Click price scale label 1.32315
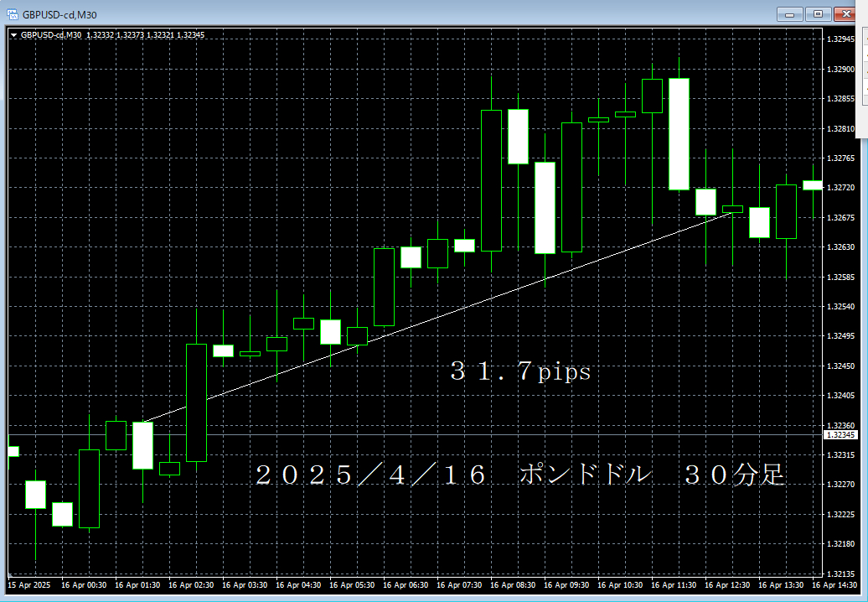The height and width of the screenshot is (602, 868). (x=840, y=454)
